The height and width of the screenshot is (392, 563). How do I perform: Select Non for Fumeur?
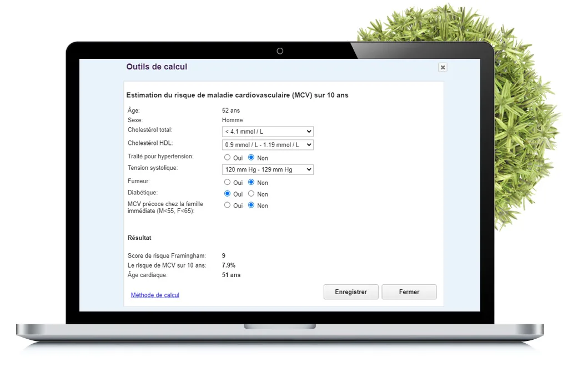click(252, 182)
